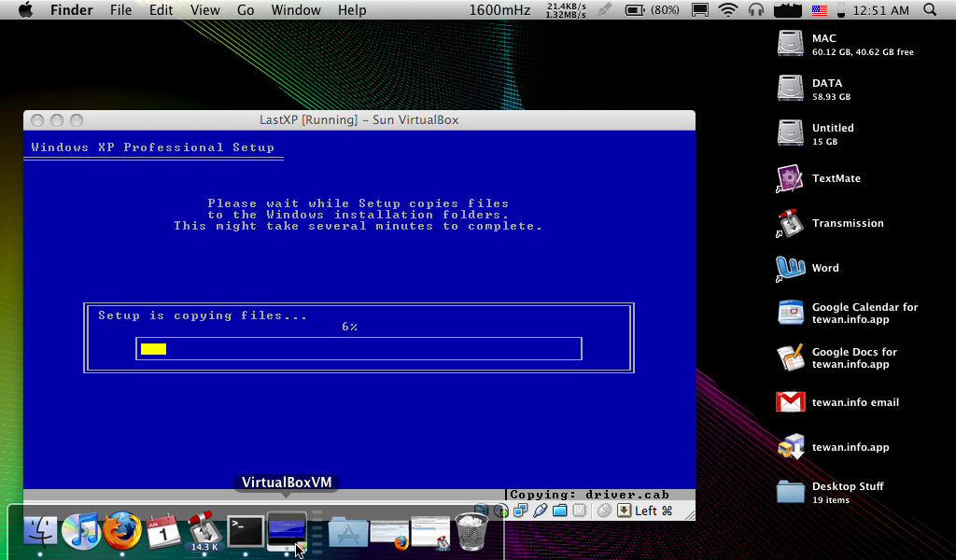Open iTunes from the Dock
The height and width of the screenshot is (560, 956).
tap(80, 531)
